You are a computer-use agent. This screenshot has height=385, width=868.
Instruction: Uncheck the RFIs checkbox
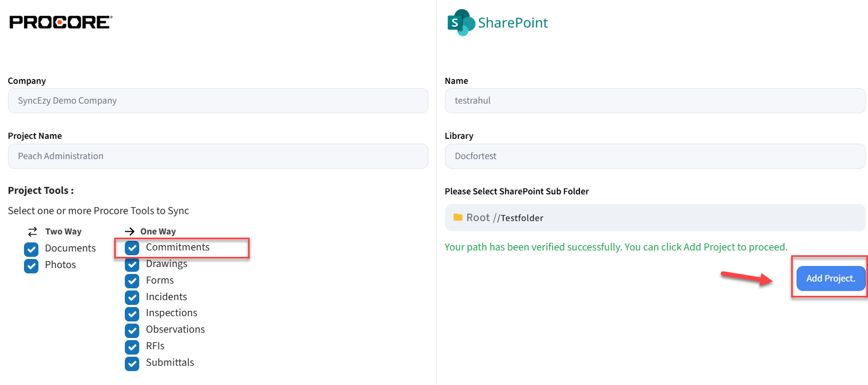[132, 347]
